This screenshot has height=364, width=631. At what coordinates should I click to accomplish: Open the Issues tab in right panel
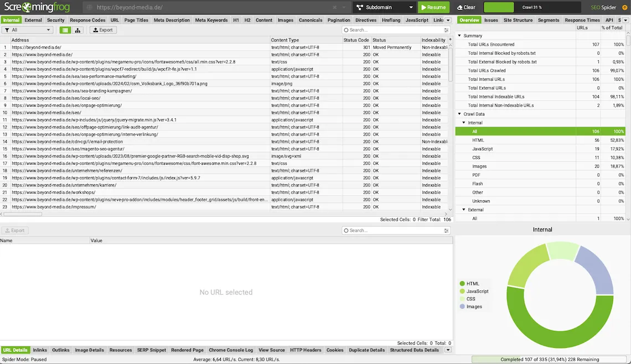[491, 20]
